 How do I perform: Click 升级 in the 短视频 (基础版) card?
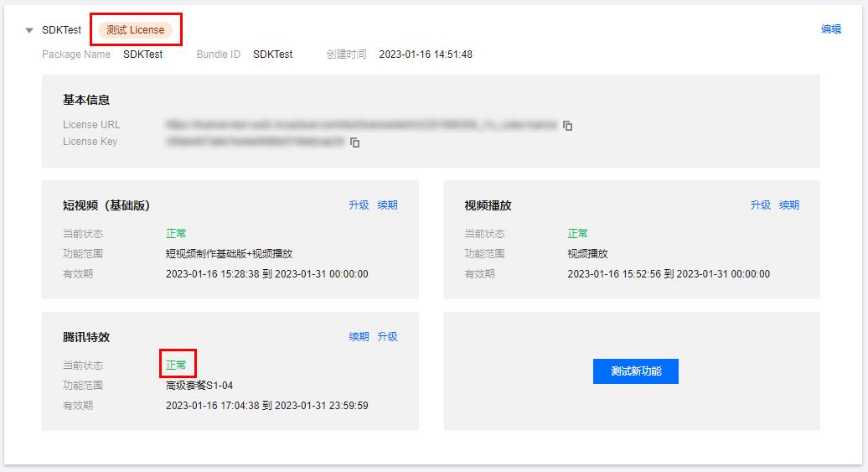tap(359, 205)
